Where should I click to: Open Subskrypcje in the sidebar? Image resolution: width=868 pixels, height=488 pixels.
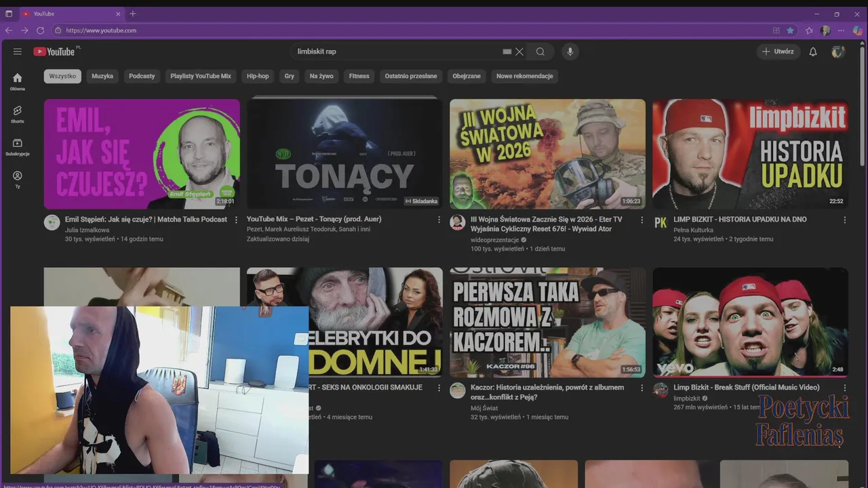coord(18,147)
